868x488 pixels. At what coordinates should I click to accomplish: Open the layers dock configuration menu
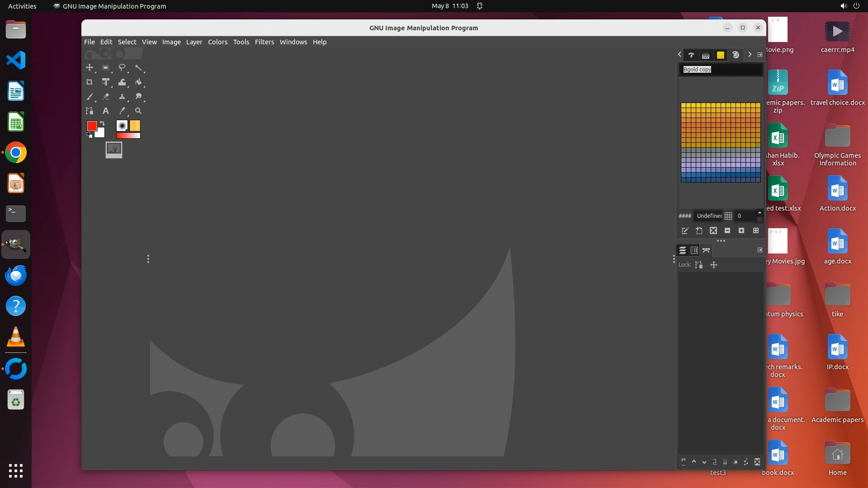[760, 250]
